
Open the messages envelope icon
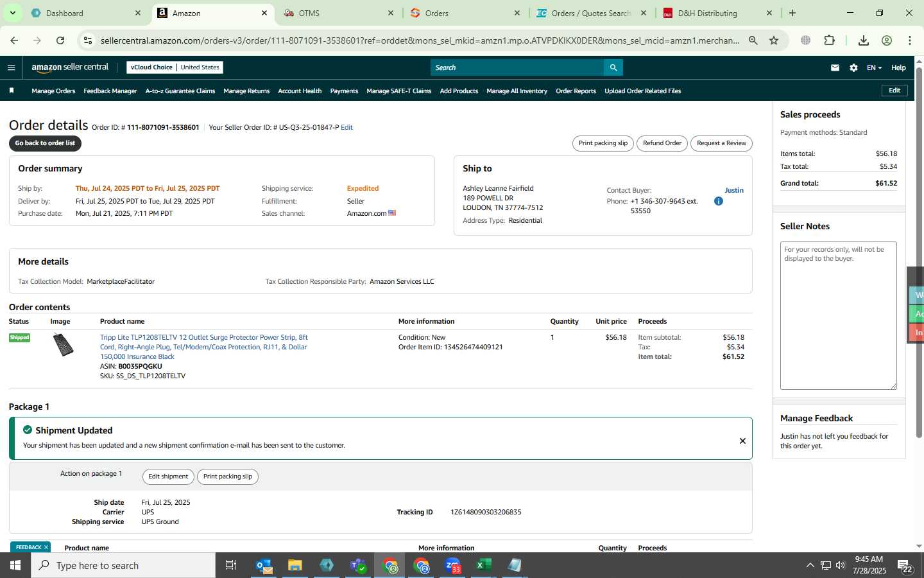tap(835, 67)
